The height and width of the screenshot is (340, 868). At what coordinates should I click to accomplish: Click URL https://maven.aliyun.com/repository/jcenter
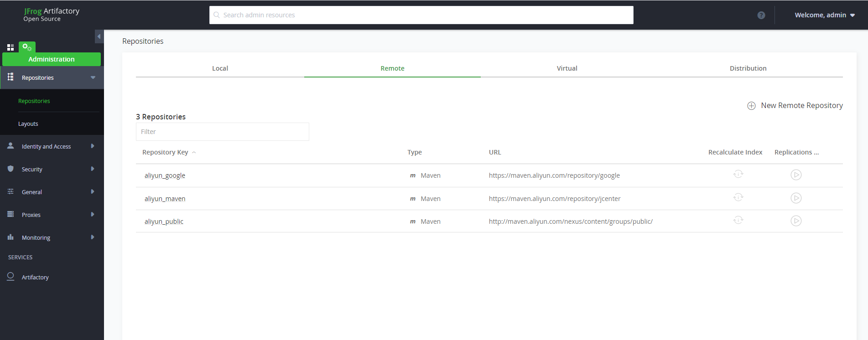click(x=555, y=199)
